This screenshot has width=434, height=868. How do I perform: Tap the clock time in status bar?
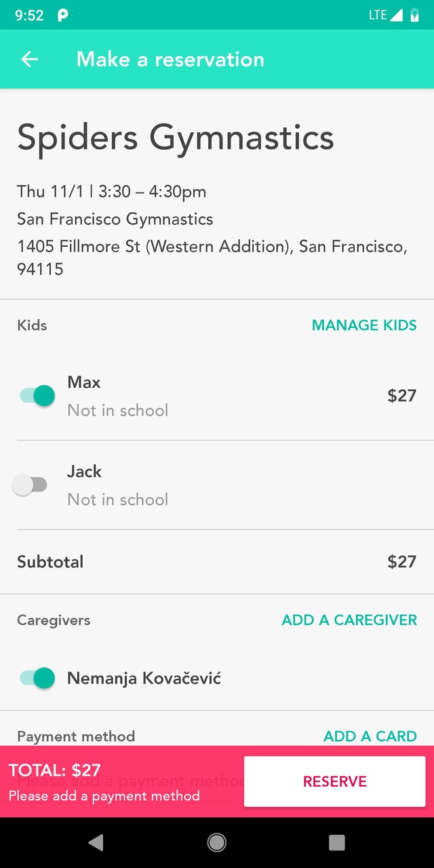click(x=29, y=15)
